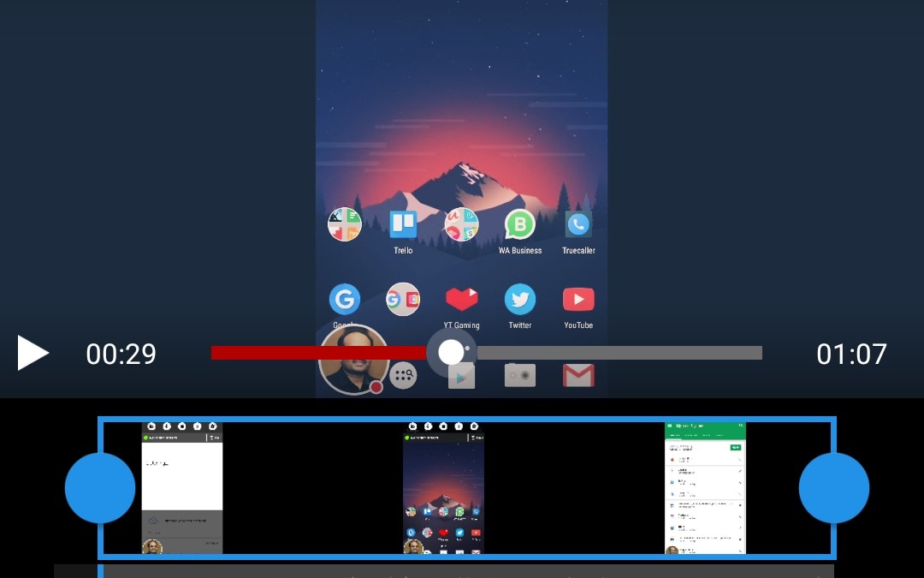The image size is (924, 578).
Task: Click the gray unplayed part of seek bar
Action: pyautogui.click(x=618, y=353)
